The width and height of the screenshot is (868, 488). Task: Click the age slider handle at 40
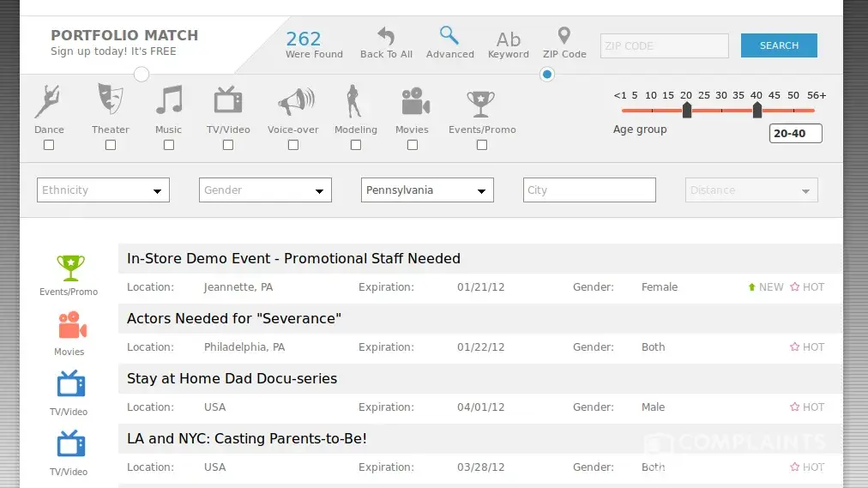tap(756, 109)
